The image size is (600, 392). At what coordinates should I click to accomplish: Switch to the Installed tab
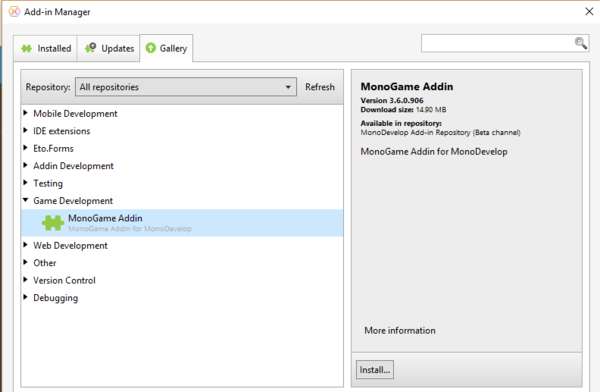click(46, 49)
